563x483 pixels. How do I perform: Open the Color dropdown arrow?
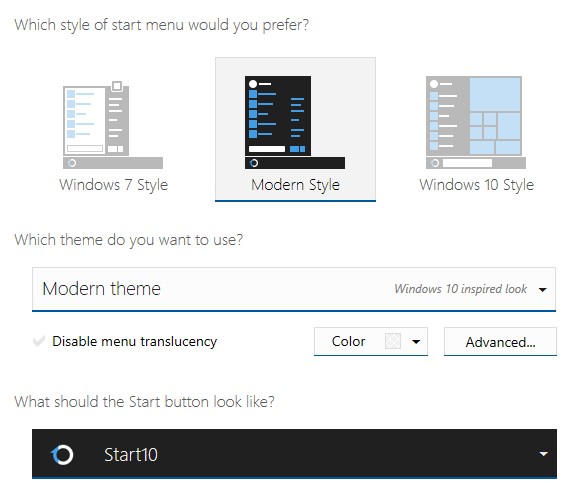(x=416, y=342)
